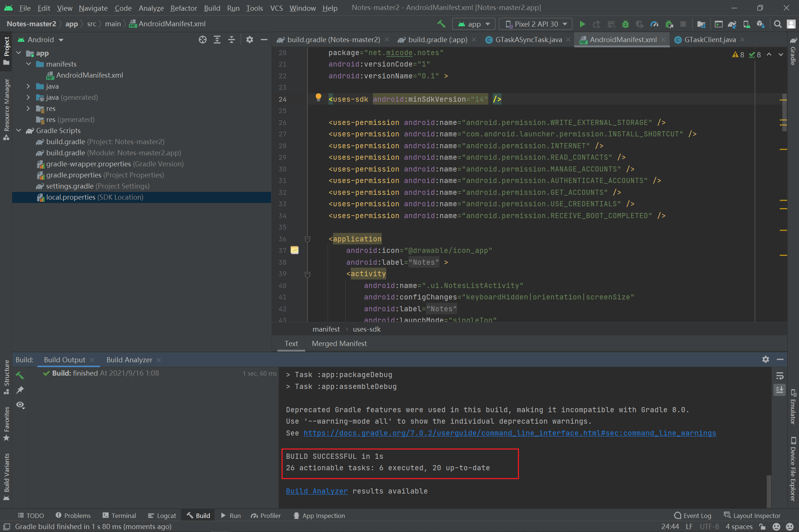Click the 4 spaces indent status entry
Image resolution: width=799 pixels, height=532 pixels.
(x=739, y=526)
